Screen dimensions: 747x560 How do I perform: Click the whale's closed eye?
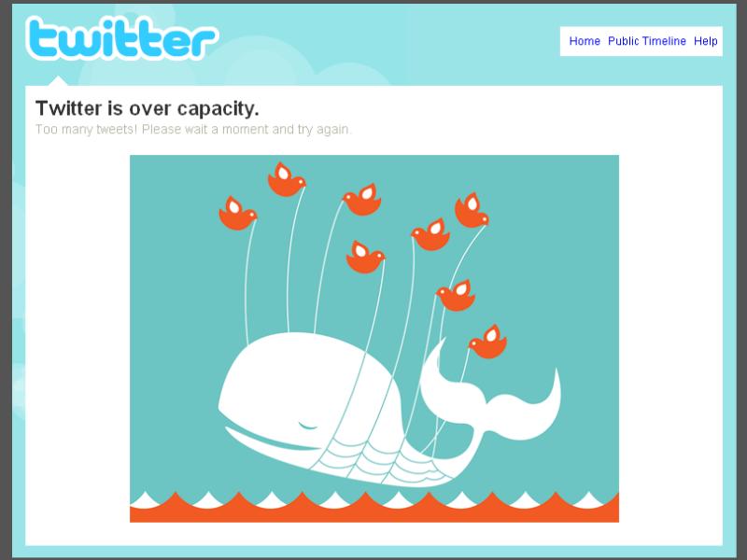307,426
